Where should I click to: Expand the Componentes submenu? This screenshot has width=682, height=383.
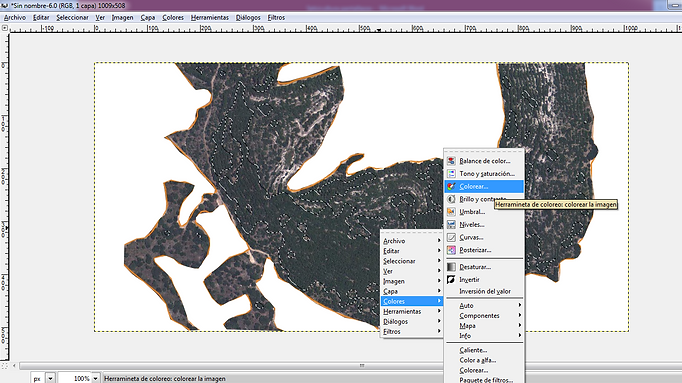pos(484,316)
